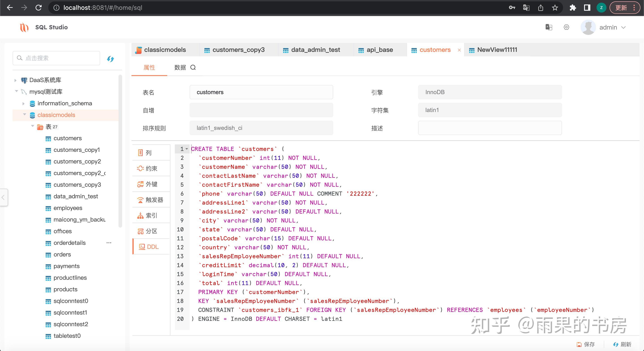Click the sidebar refresh icon beside search
Viewport: 644px width, 351px height.
[x=110, y=59]
